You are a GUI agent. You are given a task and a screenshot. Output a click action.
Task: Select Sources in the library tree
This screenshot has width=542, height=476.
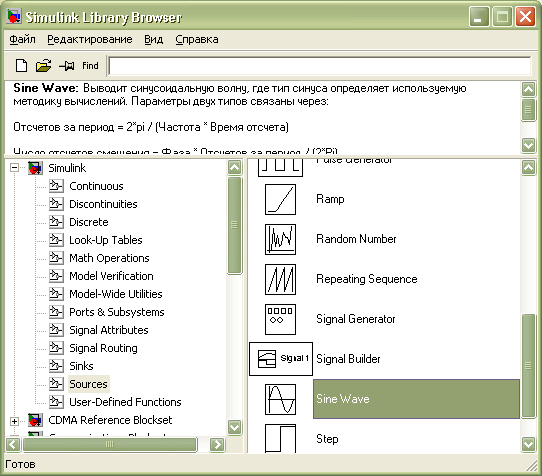[x=88, y=384]
